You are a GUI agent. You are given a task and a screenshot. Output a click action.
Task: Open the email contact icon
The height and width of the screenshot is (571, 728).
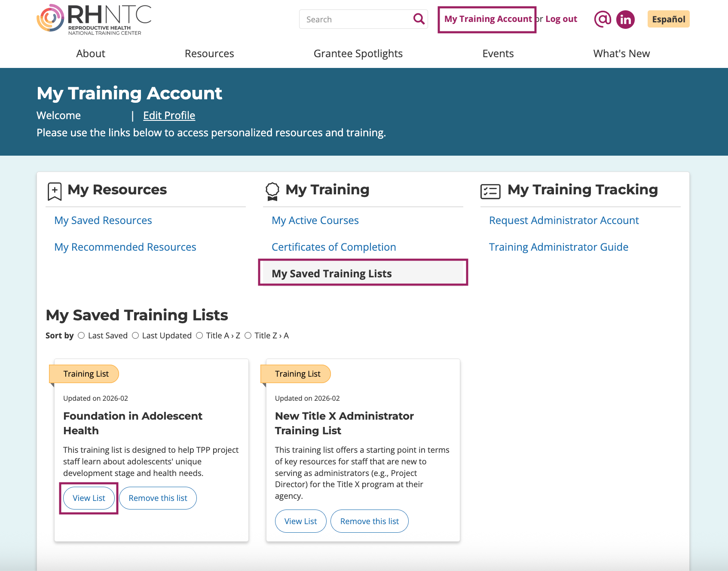pyautogui.click(x=603, y=19)
